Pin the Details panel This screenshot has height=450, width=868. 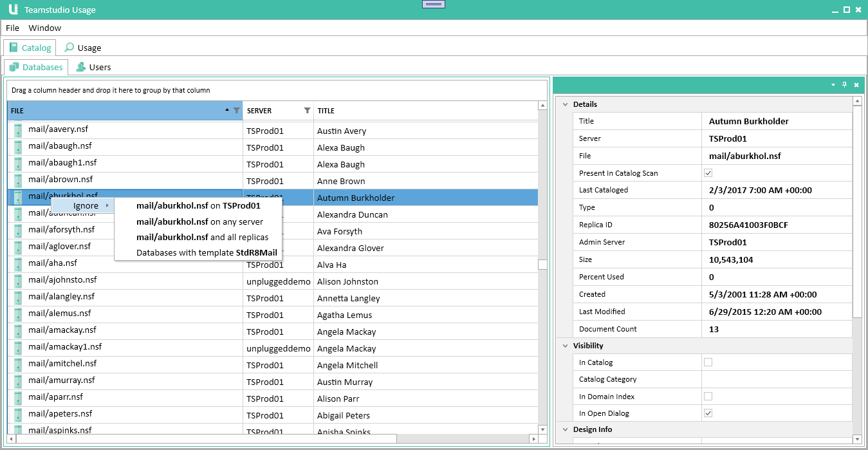tap(845, 84)
